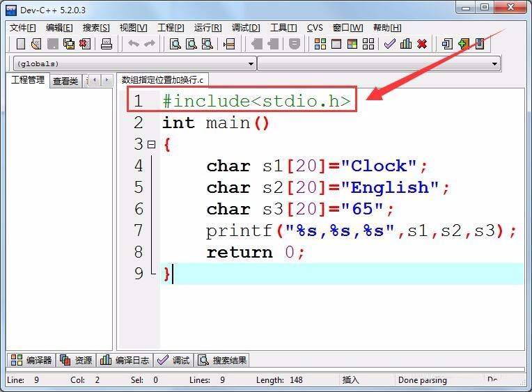Minimize the Dev-C++ window
Screen dimensions: 532x392
(466, 8)
